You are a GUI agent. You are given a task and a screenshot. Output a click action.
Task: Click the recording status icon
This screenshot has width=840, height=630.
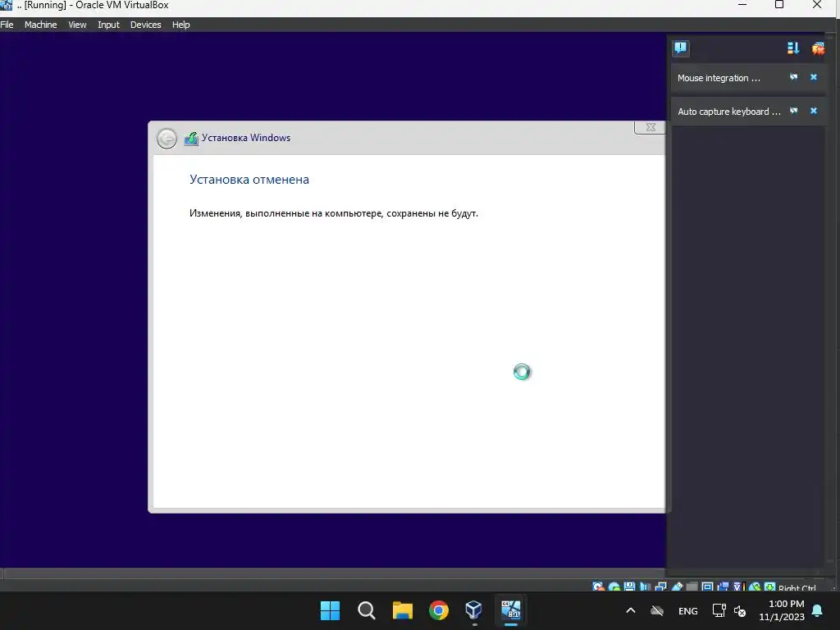[x=723, y=586]
